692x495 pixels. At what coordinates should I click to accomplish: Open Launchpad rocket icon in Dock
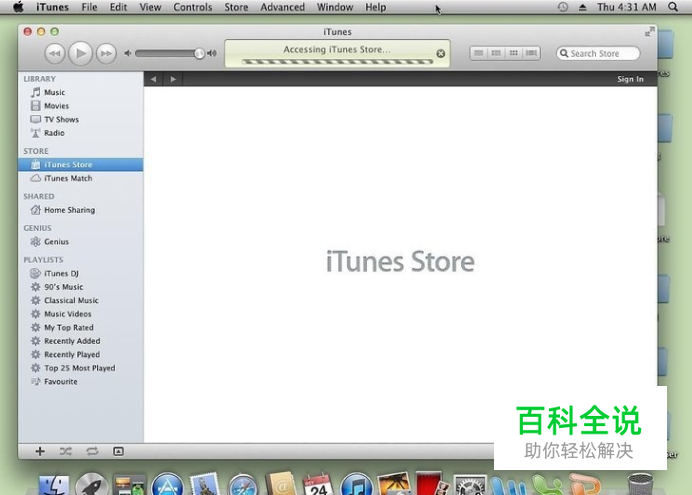pos(91,484)
